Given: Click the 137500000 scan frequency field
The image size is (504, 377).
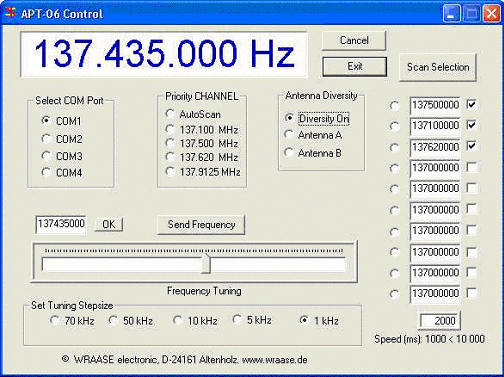Looking at the screenshot, I should [x=435, y=106].
